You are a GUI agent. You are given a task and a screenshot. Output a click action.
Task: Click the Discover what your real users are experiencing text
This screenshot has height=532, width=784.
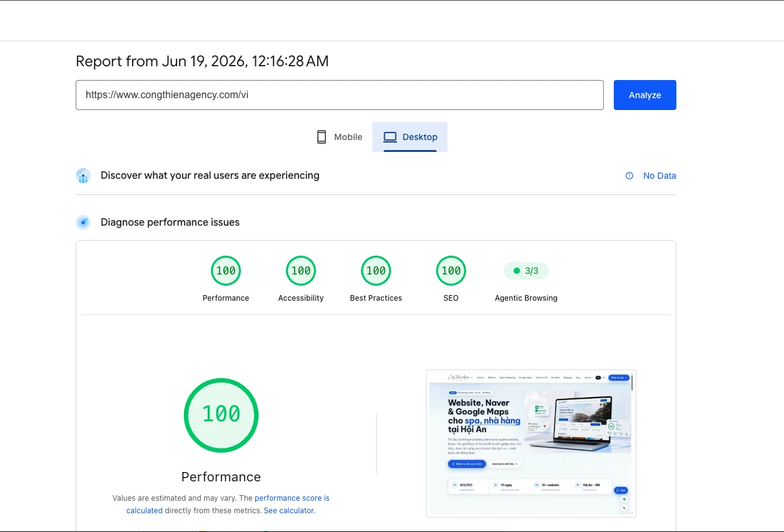[x=210, y=176]
